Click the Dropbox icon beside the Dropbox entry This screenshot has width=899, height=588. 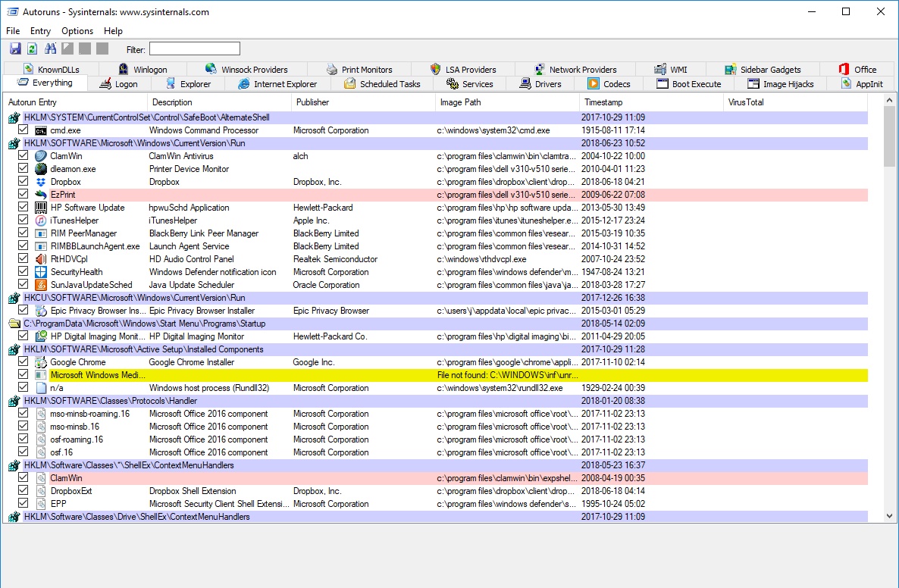click(40, 181)
